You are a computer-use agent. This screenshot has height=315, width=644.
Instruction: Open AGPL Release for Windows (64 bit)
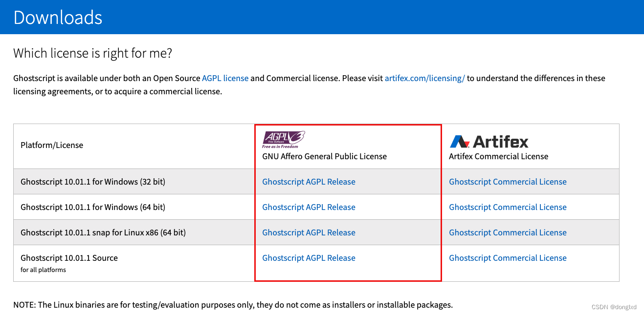pos(309,207)
